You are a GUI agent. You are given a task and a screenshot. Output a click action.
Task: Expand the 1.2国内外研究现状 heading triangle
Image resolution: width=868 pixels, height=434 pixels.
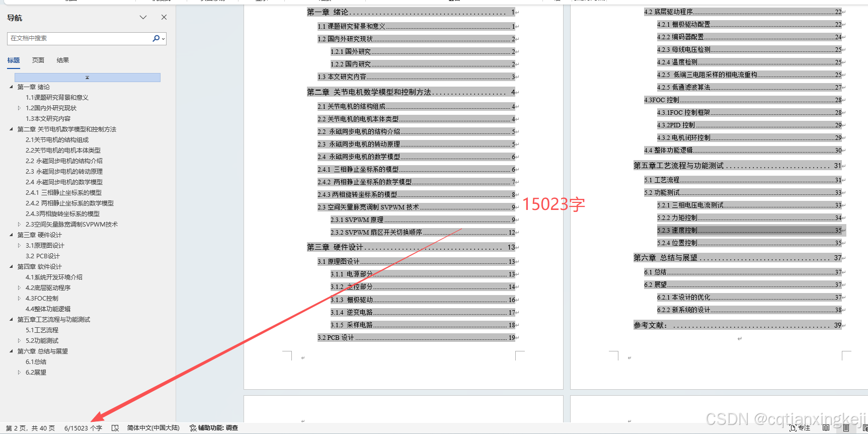click(19, 108)
